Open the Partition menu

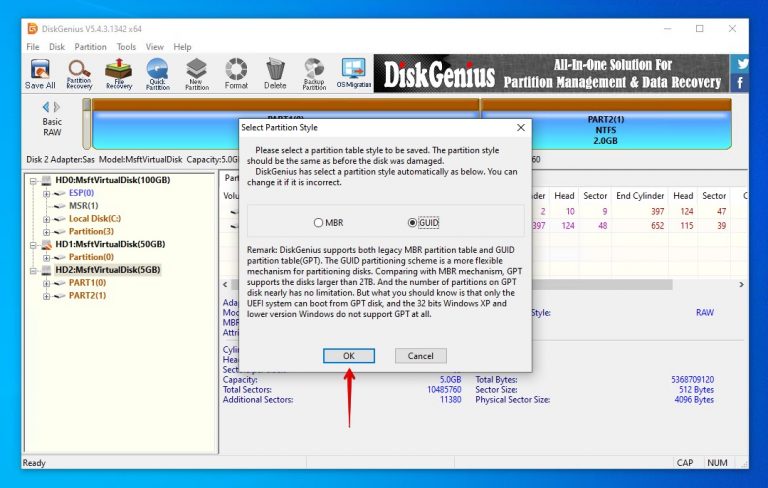(90, 47)
